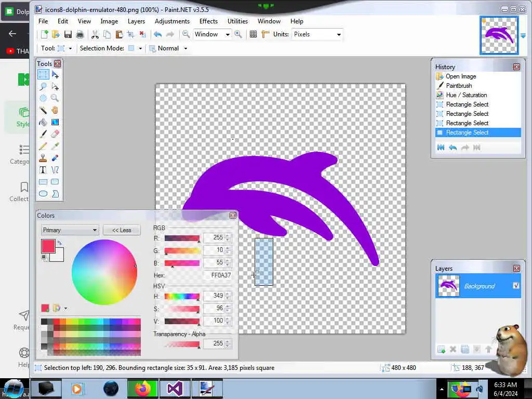Swap primary and secondary colors

click(60, 243)
